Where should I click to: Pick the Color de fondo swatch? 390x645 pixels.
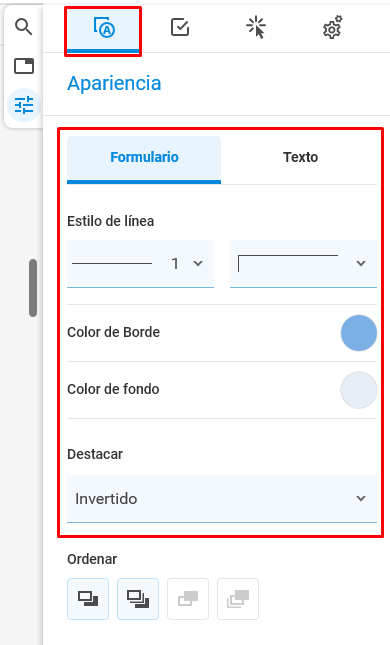359,390
